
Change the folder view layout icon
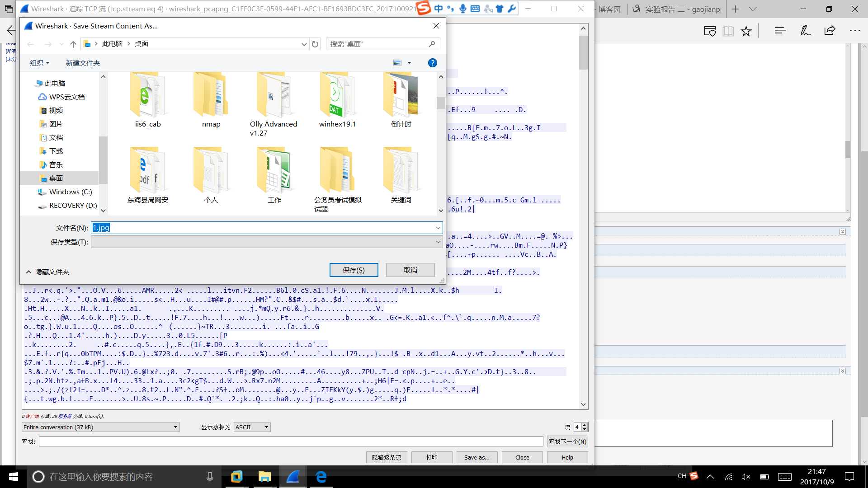coord(397,63)
